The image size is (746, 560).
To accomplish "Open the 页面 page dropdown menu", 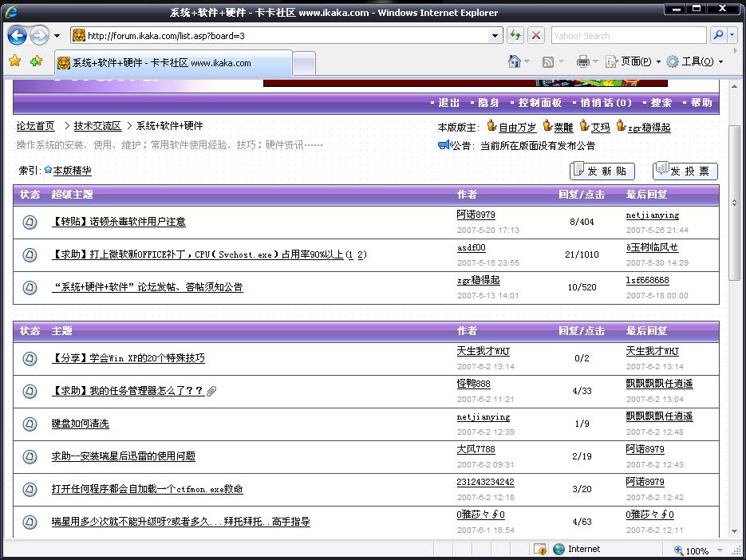I will 634,61.
